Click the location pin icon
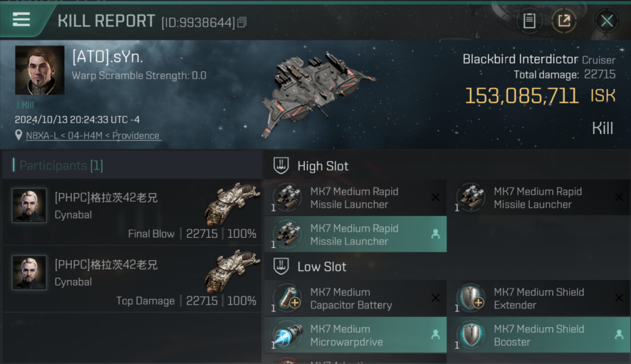 click(18, 136)
